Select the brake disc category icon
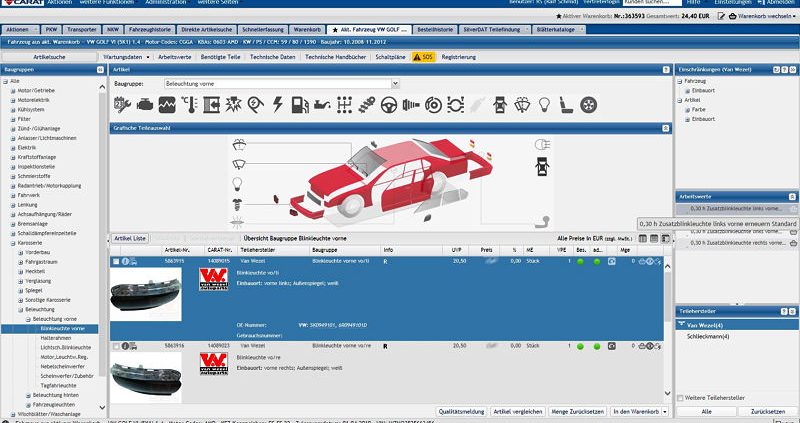 [434, 105]
